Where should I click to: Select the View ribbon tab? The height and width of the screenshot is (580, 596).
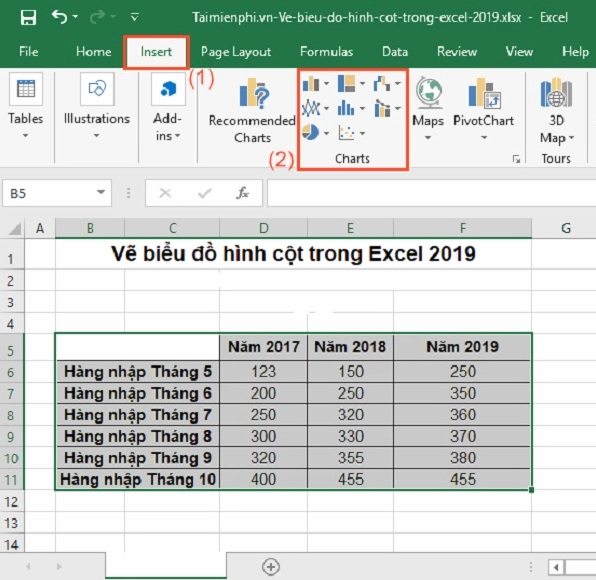coord(519,51)
